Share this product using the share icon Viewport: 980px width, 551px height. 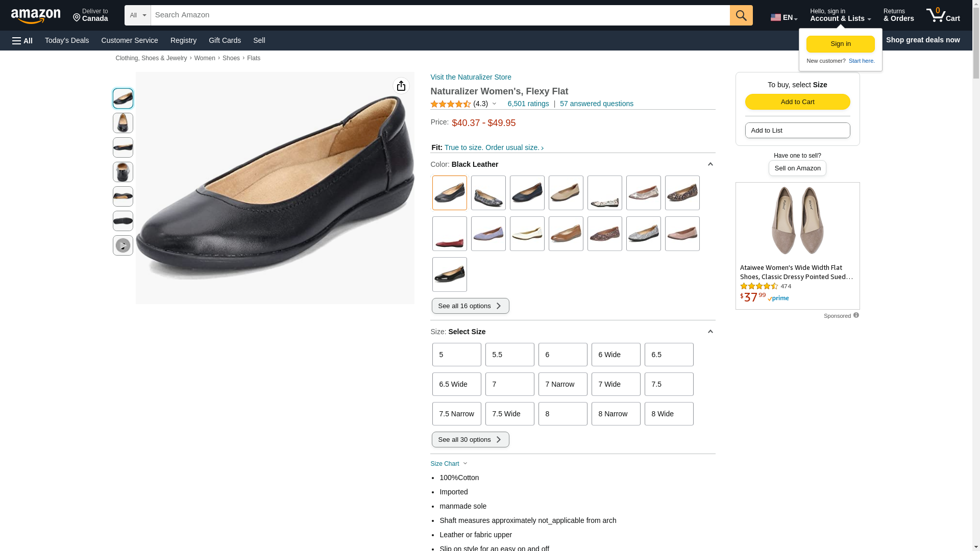[x=401, y=86]
